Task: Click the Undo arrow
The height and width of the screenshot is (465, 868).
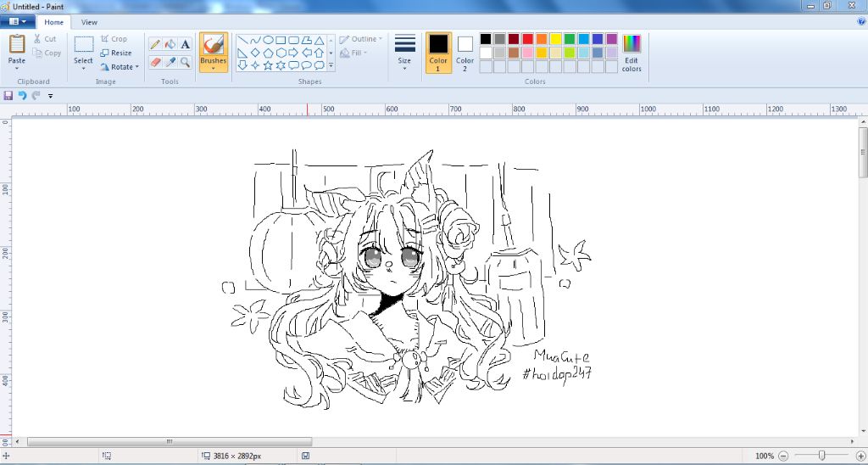Action: [x=22, y=95]
